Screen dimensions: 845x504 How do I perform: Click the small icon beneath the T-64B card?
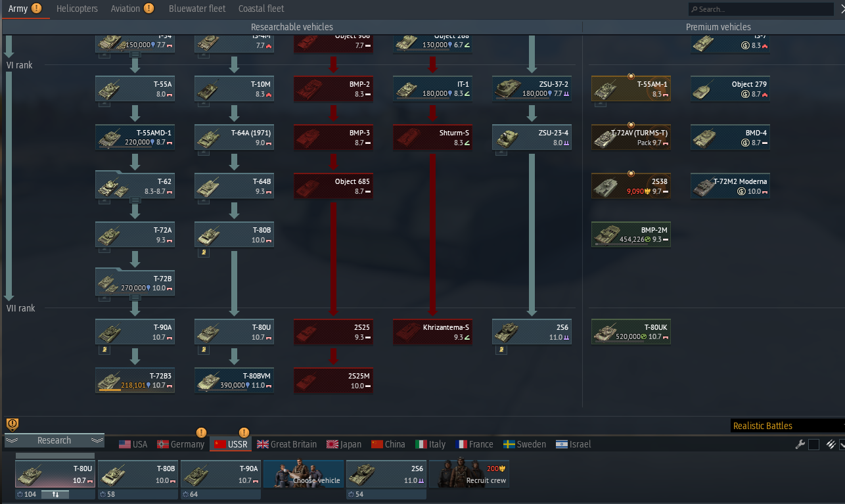204,201
